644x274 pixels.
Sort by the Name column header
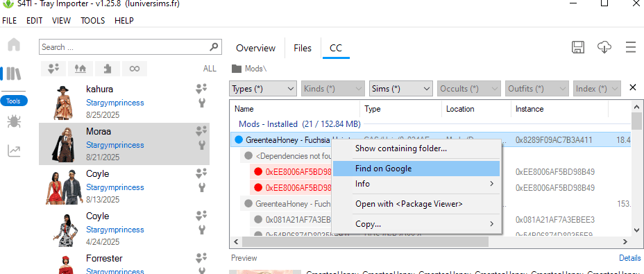coord(294,109)
